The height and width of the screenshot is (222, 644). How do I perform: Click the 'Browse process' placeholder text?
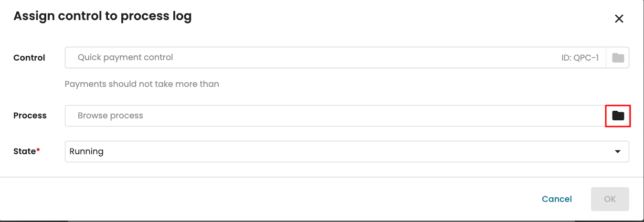(x=110, y=116)
